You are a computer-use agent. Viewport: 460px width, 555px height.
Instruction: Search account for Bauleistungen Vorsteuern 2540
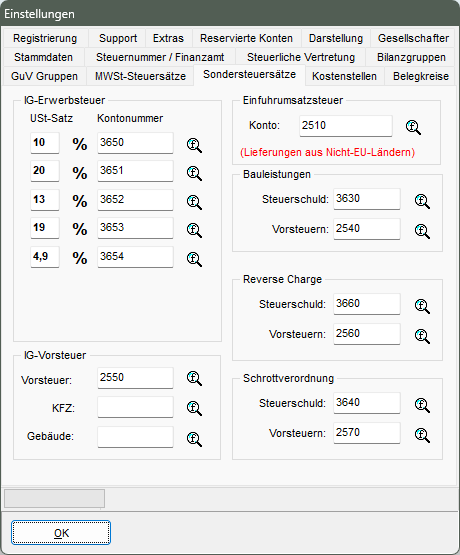coord(422,231)
